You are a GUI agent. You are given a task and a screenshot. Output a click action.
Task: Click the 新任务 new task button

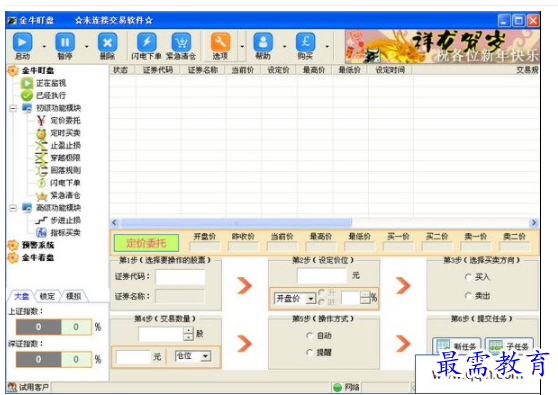[x=457, y=346]
